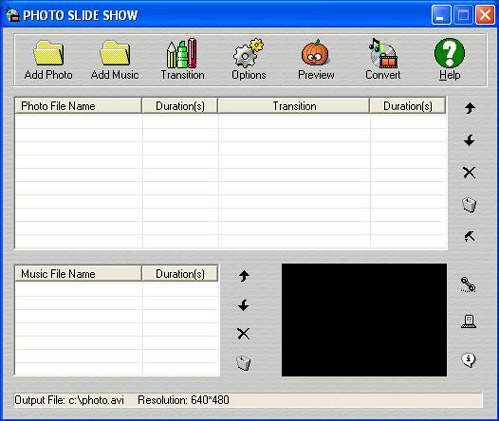Open the Add Photo folder button
The image size is (499, 421).
pyautogui.click(x=48, y=60)
